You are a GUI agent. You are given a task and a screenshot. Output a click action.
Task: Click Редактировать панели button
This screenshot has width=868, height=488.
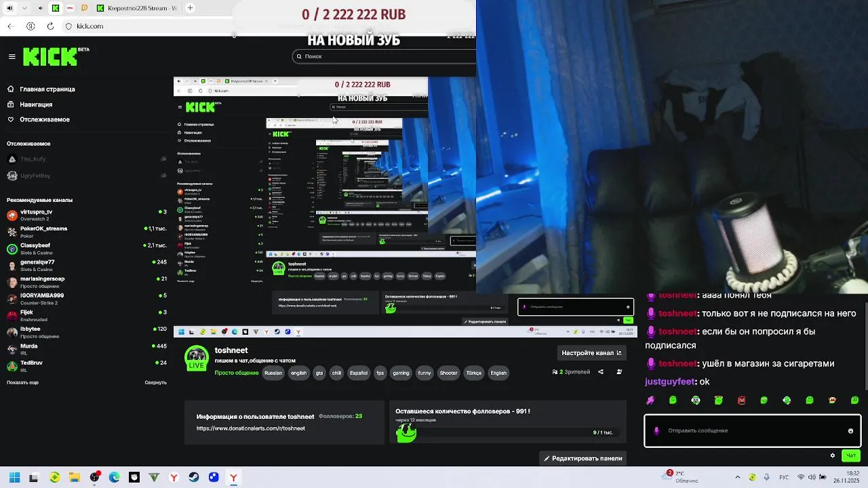[583, 458]
